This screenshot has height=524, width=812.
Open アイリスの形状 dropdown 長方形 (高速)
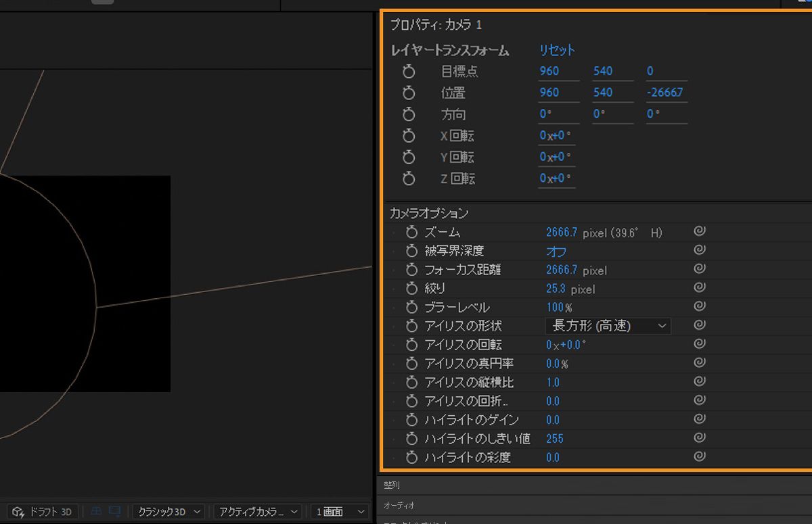pyautogui.click(x=608, y=326)
